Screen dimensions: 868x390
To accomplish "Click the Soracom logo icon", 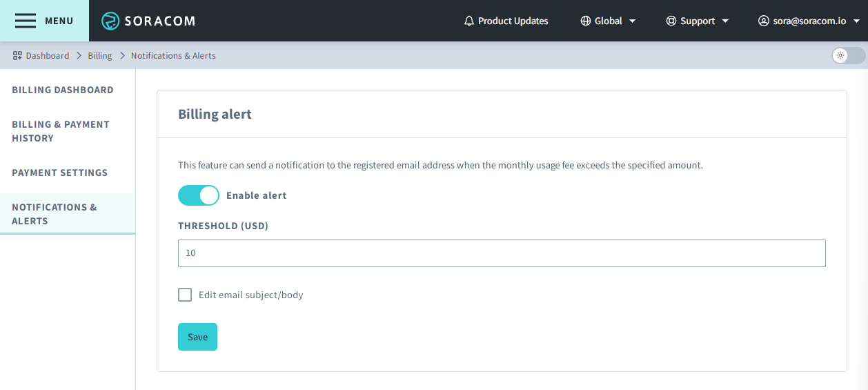I will (110, 21).
